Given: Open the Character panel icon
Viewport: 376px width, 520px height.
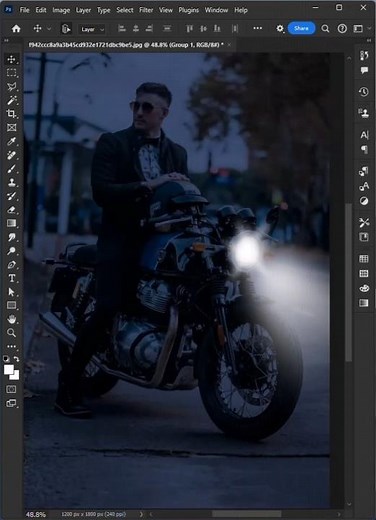Looking at the screenshot, I should [x=364, y=135].
